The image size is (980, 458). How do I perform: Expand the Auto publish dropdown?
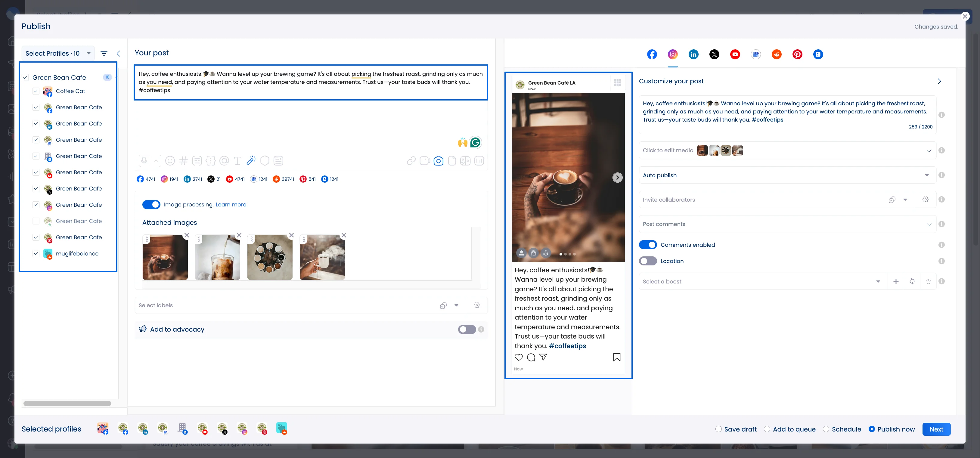tap(787, 175)
